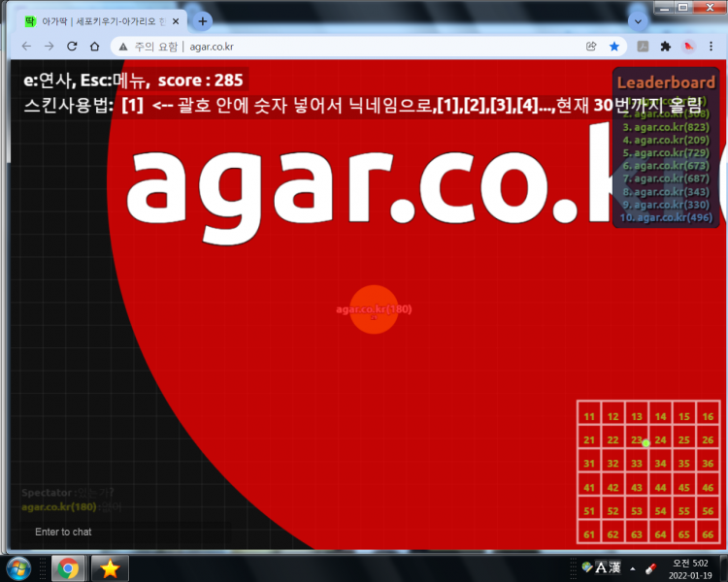The height and width of the screenshot is (582, 728).
Task: Click minimap sector 35
Action: click(x=684, y=460)
